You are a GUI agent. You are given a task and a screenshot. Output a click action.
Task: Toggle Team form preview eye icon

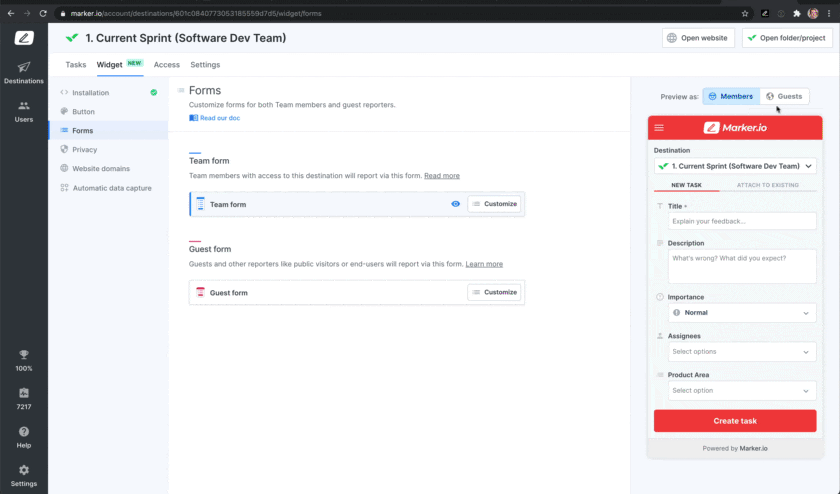[x=455, y=204]
